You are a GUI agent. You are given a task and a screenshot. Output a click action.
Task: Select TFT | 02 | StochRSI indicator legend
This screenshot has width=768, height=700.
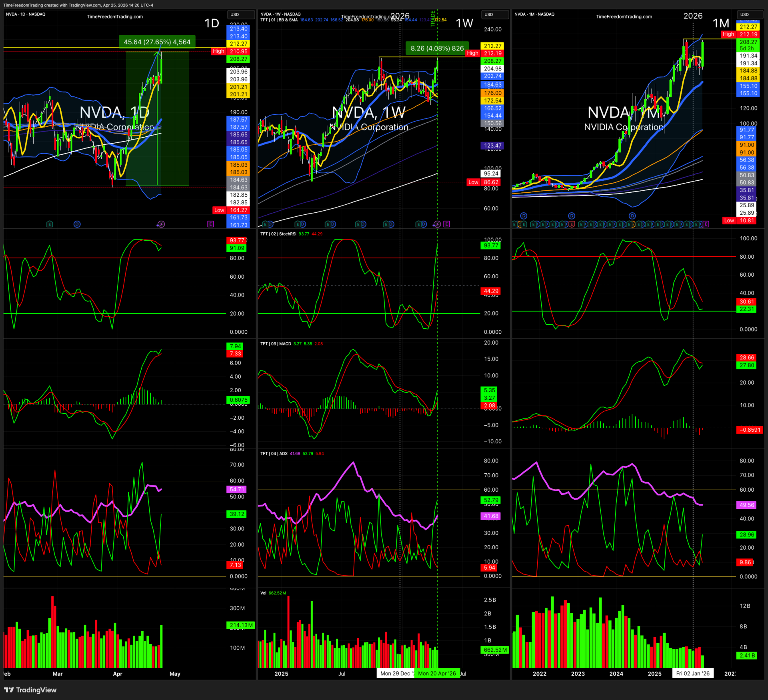tap(278, 234)
